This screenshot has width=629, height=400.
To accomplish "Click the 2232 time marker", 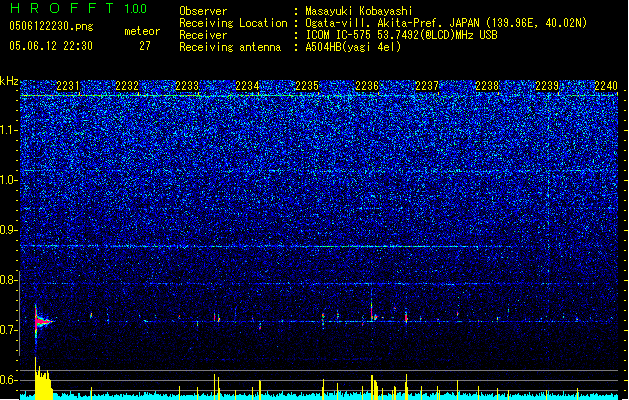I will point(127,85).
